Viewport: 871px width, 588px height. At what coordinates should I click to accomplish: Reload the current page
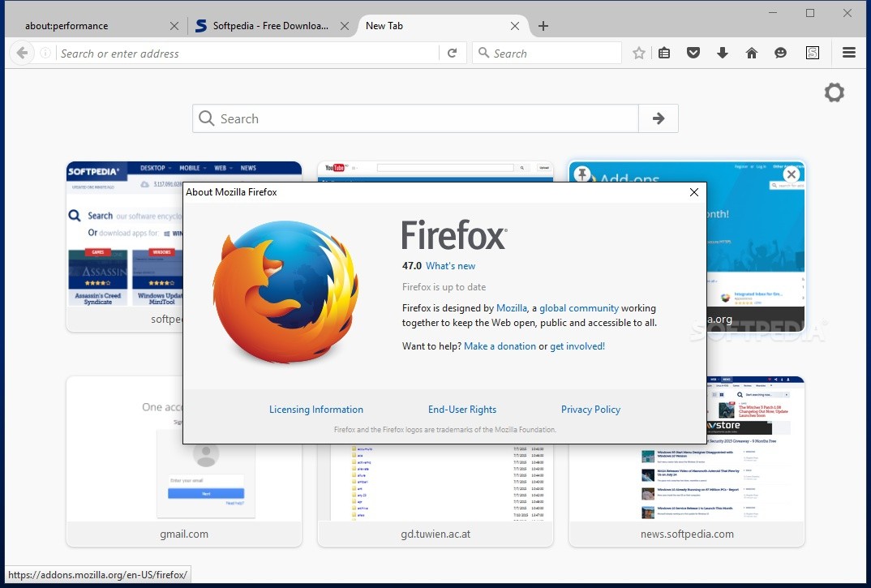[453, 54]
